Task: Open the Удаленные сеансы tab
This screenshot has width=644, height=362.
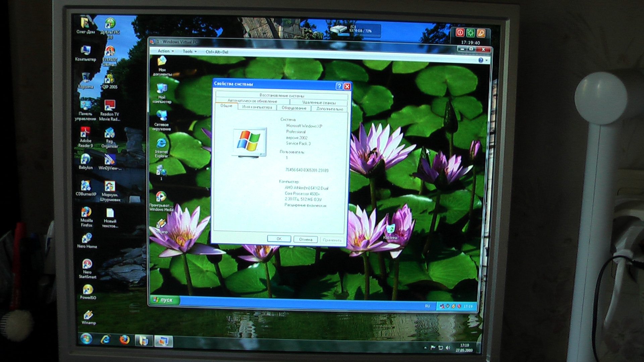Action: point(319,103)
